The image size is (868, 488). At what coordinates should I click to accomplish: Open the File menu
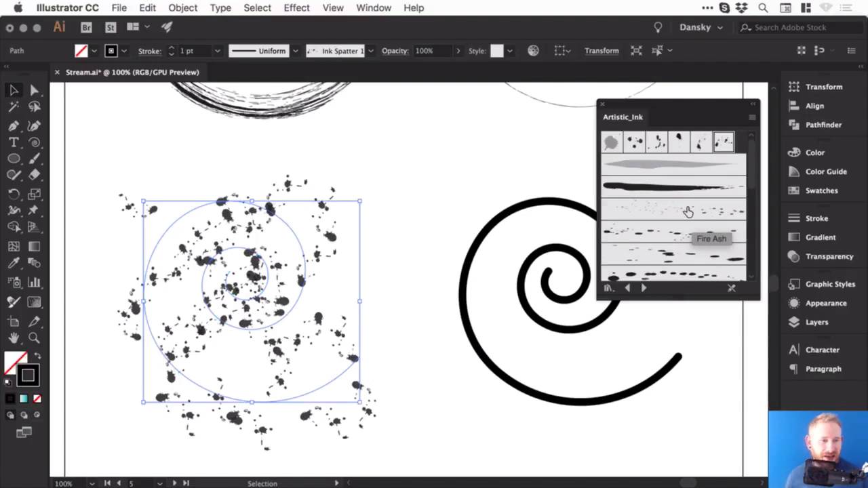coord(119,7)
